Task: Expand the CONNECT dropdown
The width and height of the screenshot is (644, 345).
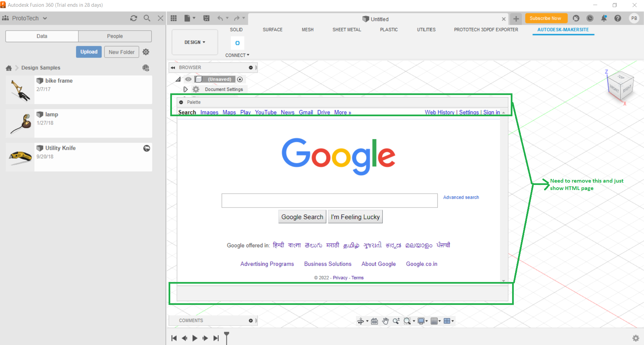Action: click(237, 55)
